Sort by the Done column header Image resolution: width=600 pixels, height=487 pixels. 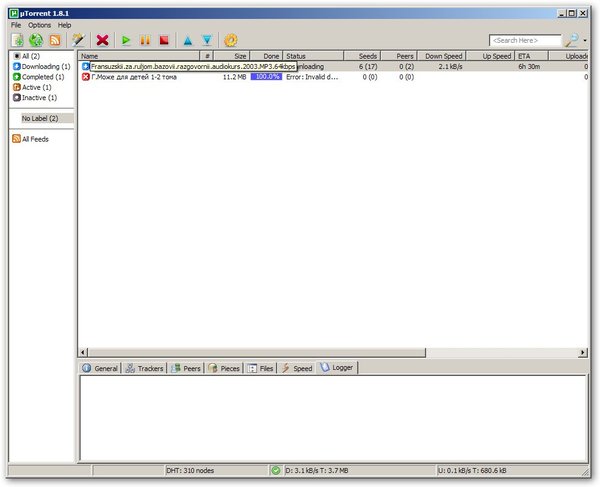pyautogui.click(x=266, y=56)
